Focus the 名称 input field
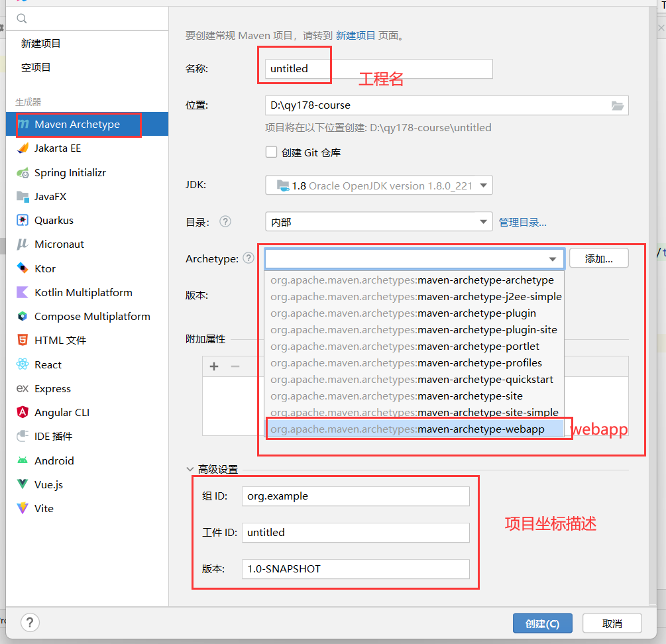 pos(379,69)
